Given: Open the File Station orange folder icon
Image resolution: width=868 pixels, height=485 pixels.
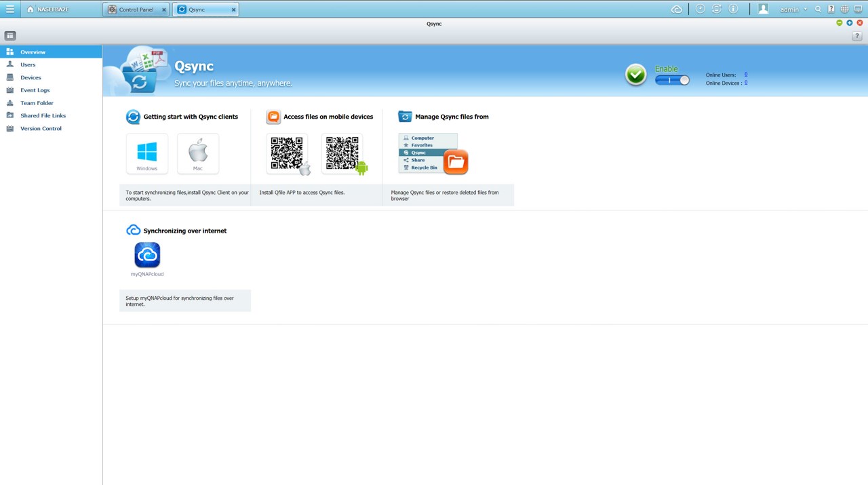Looking at the screenshot, I should click(456, 161).
